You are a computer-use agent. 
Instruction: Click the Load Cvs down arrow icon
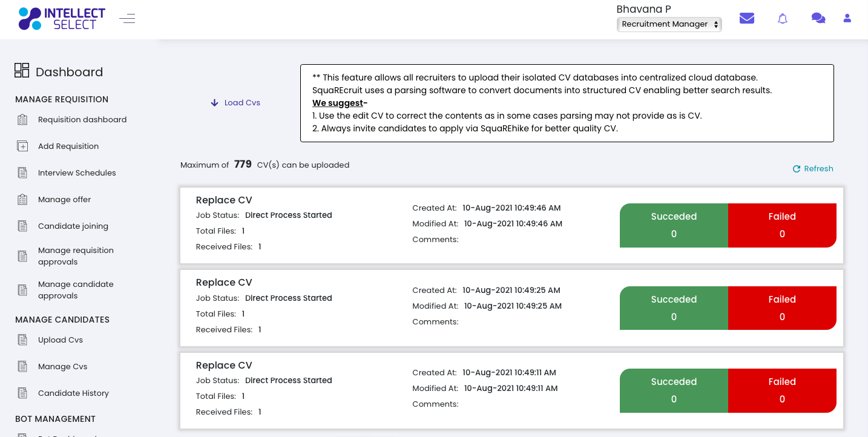pos(214,103)
